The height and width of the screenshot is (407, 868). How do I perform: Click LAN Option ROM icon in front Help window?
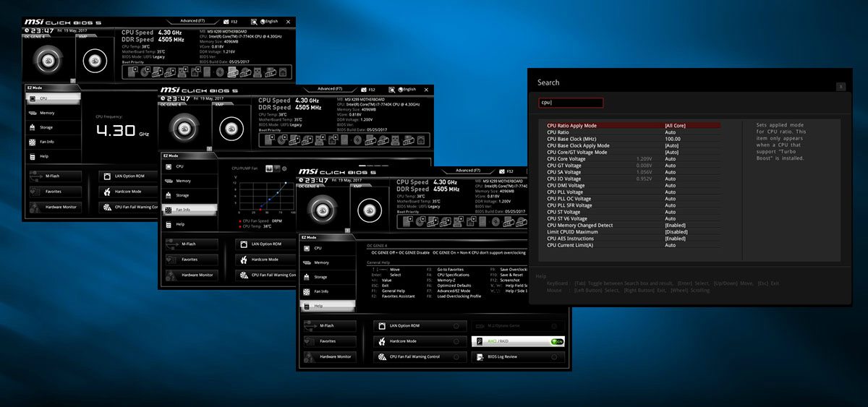tap(382, 325)
